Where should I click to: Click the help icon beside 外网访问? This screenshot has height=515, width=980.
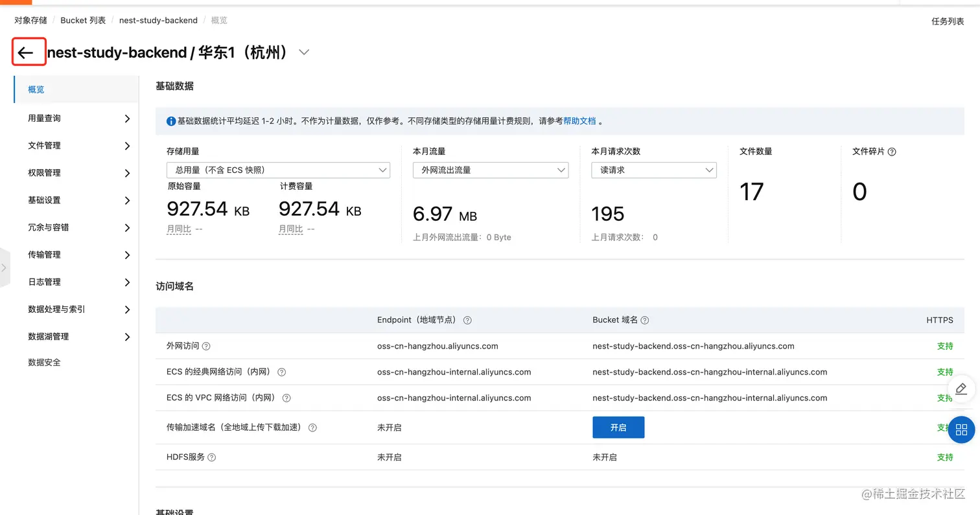point(206,346)
